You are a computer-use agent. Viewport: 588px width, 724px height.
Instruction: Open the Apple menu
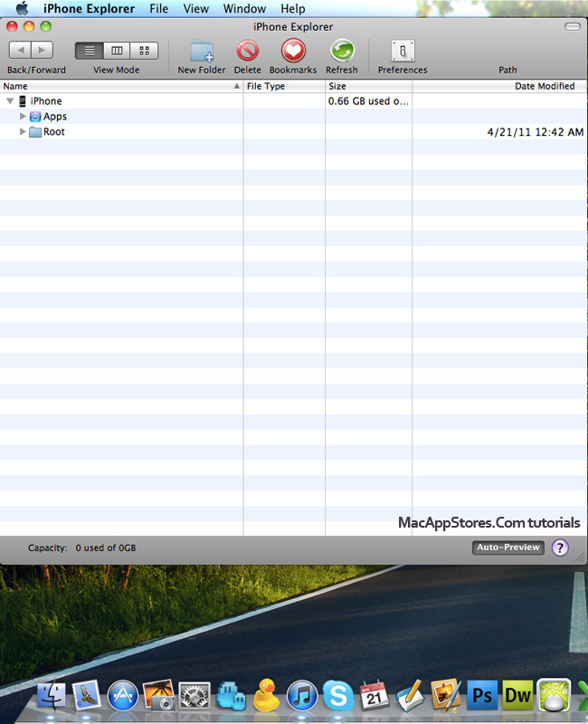pos(22,8)
